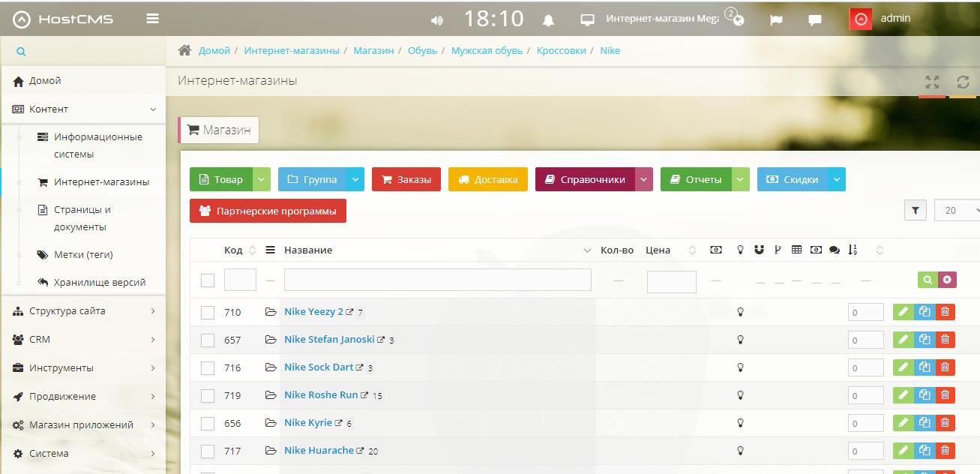Click the Партнерские программы button
The image size is (980, 474).
pyautogui.click(x=268, y=211)
